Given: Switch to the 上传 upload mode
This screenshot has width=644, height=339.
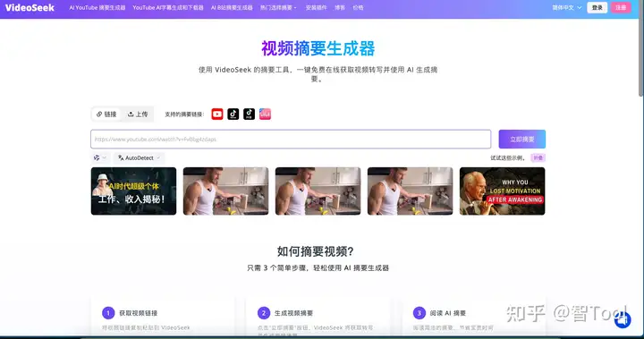Looking at the screenshot, I should [x=138, y=114].
